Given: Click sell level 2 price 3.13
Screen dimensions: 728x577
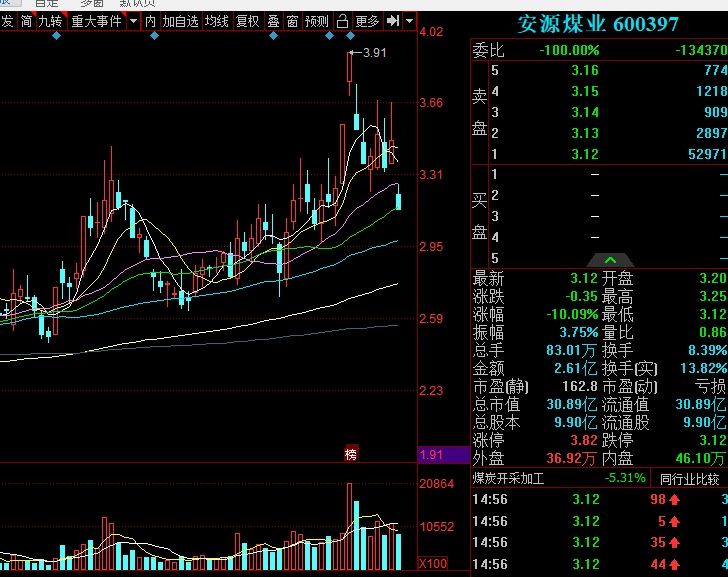Looking at the screenshot, I should click(x=585, y=133).
